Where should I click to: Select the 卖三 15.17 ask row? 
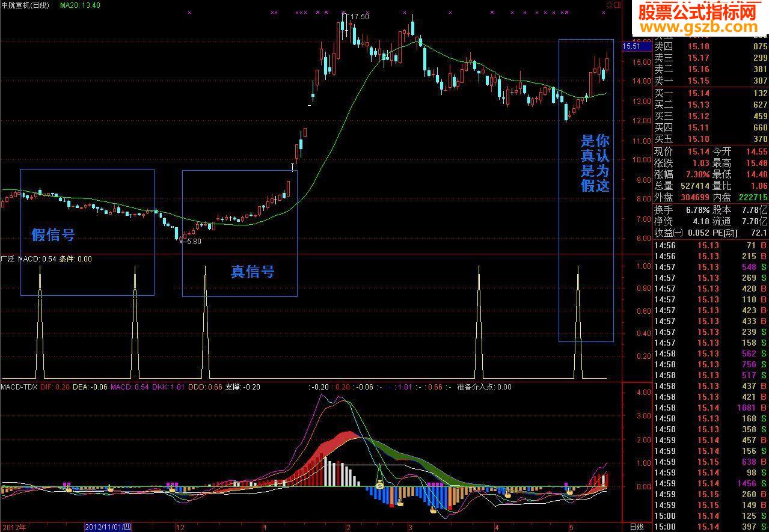(711, 58)
